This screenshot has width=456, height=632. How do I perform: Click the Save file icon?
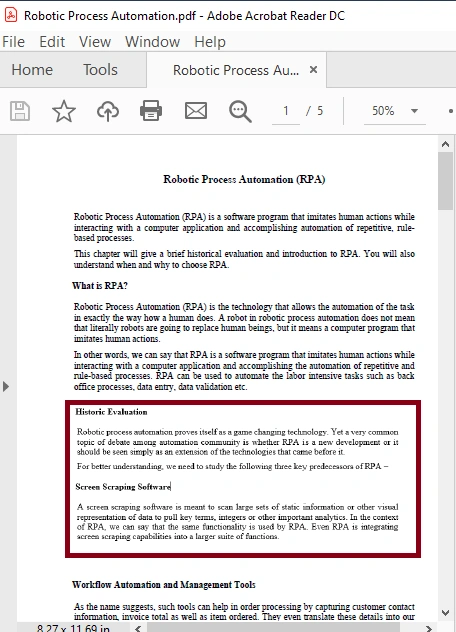coord(20,111)
